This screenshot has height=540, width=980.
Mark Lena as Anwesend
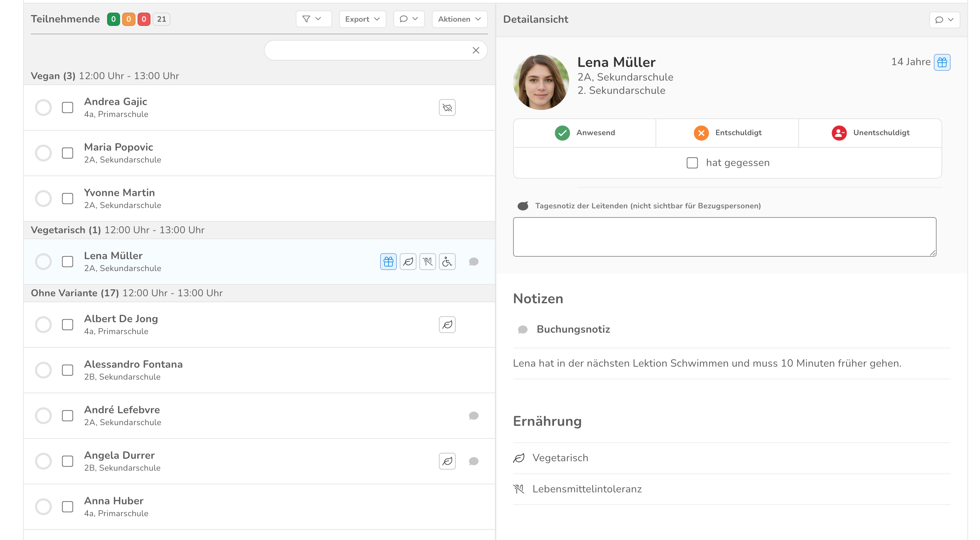584,133
